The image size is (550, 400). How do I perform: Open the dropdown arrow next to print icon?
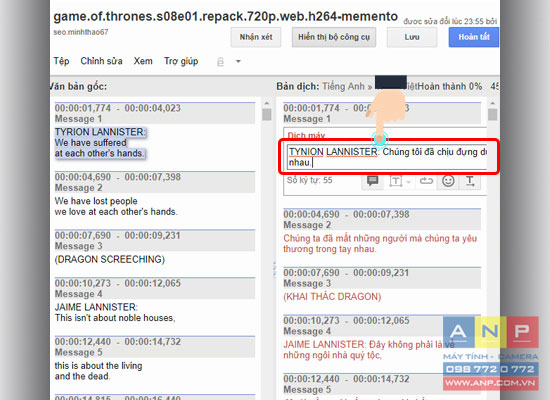tap(238, 61)
